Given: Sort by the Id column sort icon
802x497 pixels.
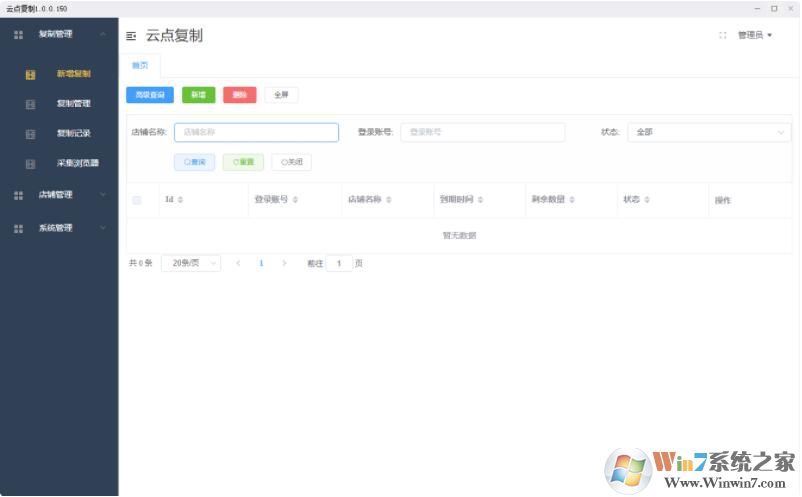Looking at the screenshot, I should tap(180, 200).
